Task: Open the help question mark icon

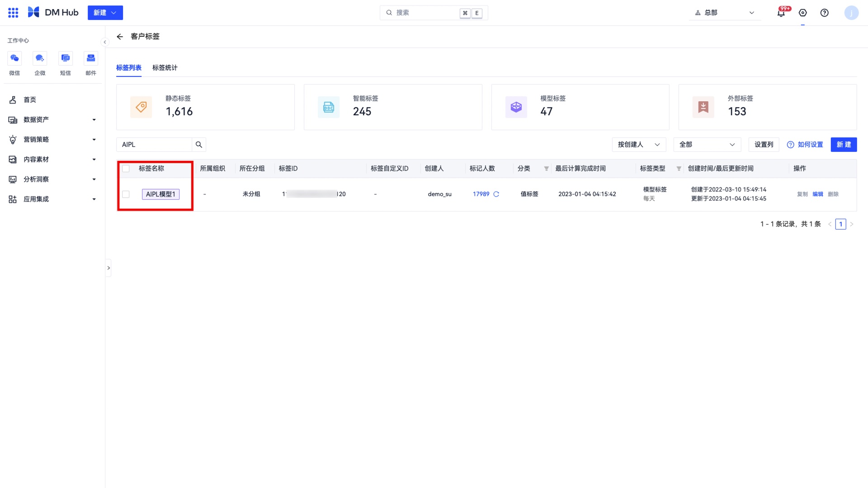Action: [825, 13]
